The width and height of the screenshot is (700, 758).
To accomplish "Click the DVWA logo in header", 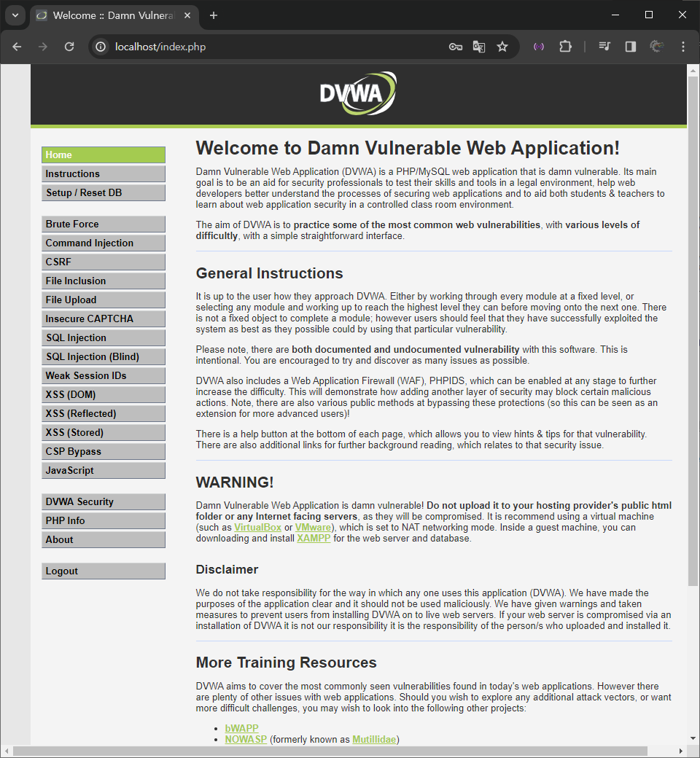I will tap(358, 93).
